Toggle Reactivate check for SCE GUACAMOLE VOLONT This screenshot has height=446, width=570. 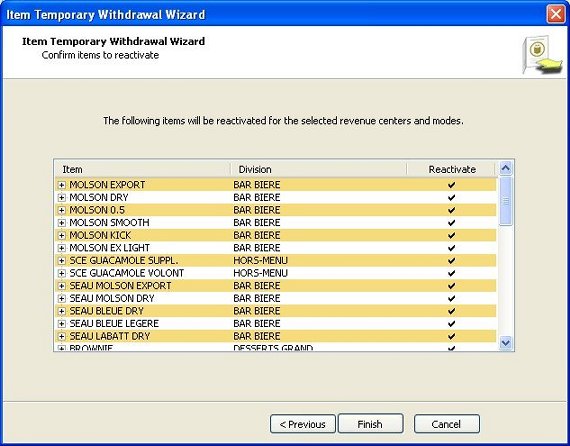coord(451,273)
